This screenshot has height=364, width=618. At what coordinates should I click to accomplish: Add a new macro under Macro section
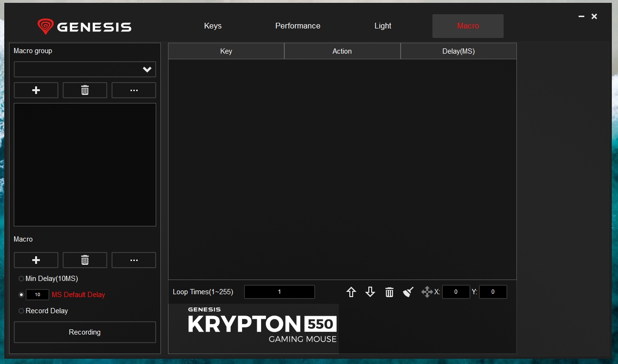pyautogui.click(x=36, y=260)
